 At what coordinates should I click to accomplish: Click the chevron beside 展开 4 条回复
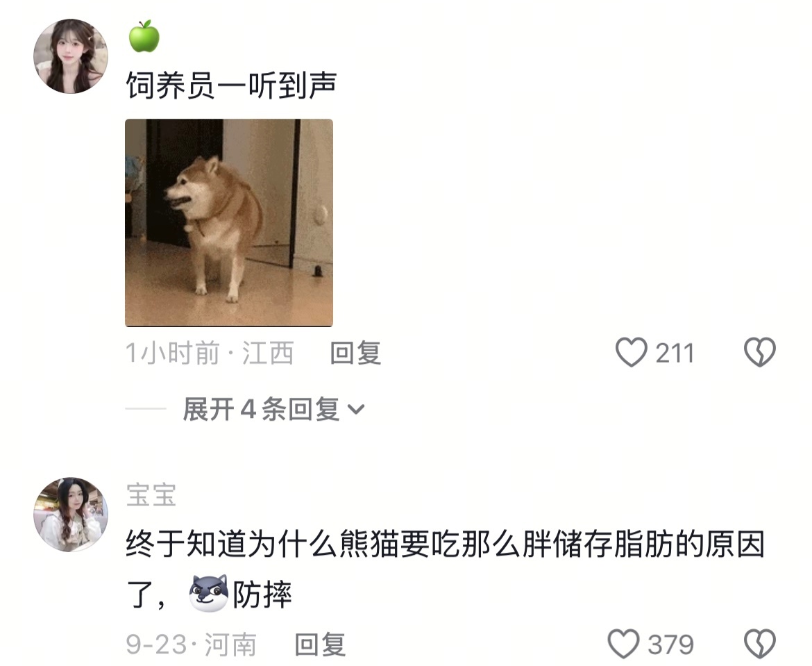click(x=356, y=410)
